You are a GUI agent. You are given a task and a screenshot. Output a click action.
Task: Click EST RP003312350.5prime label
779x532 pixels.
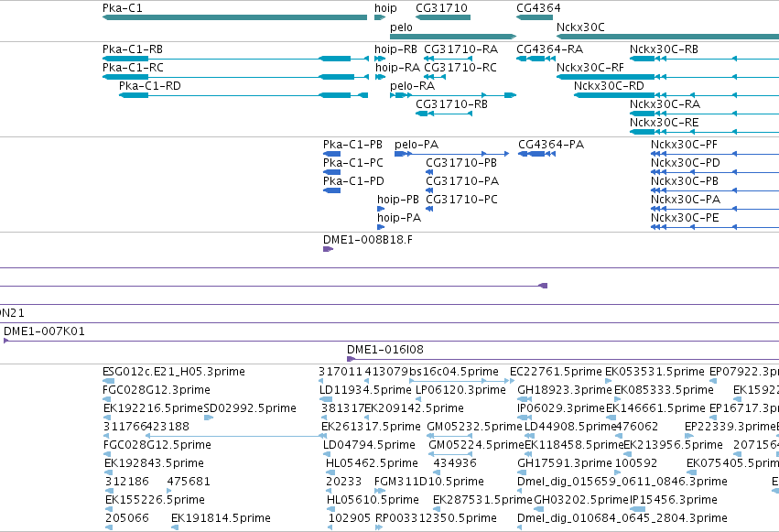437,518
